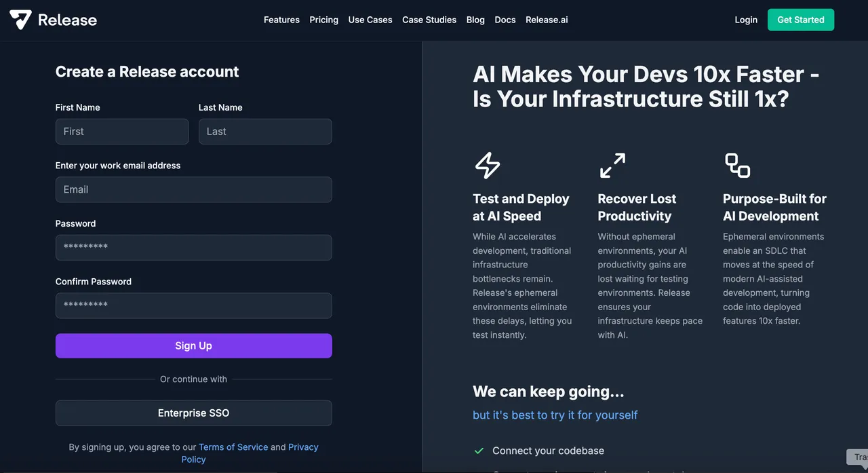Click the Login link

(746, 20)
